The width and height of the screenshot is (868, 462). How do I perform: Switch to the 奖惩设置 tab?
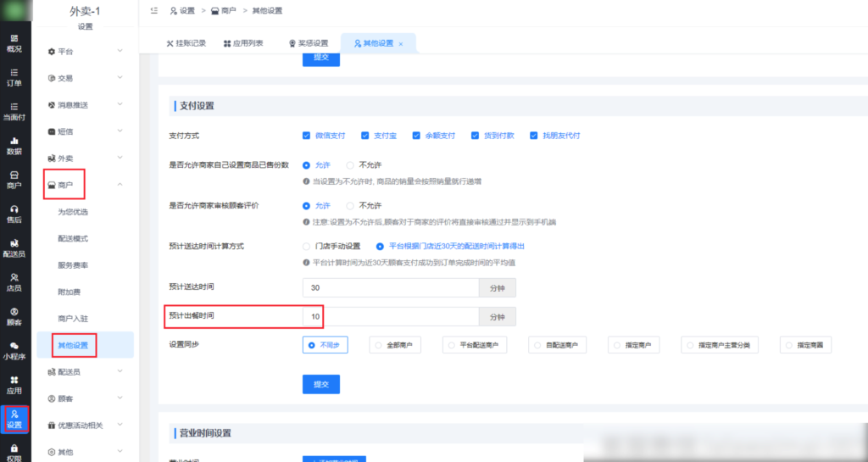tap(309, 43)
